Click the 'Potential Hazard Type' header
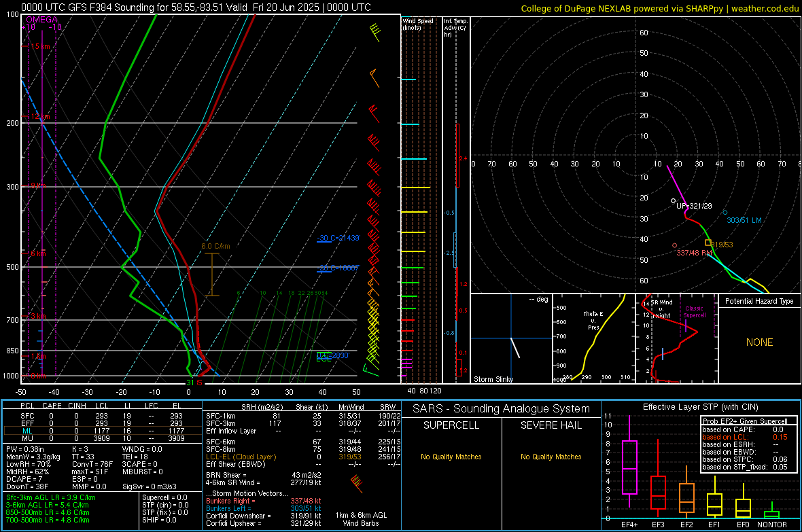The image size is (802, 532). (x=759, y=301)
